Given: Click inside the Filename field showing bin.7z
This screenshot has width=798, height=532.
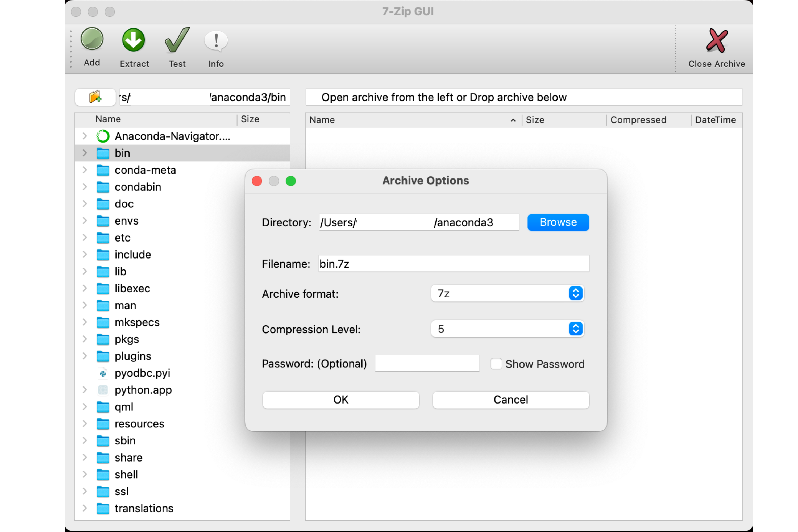Looking at the screenshot, I should tap(453, 264).
